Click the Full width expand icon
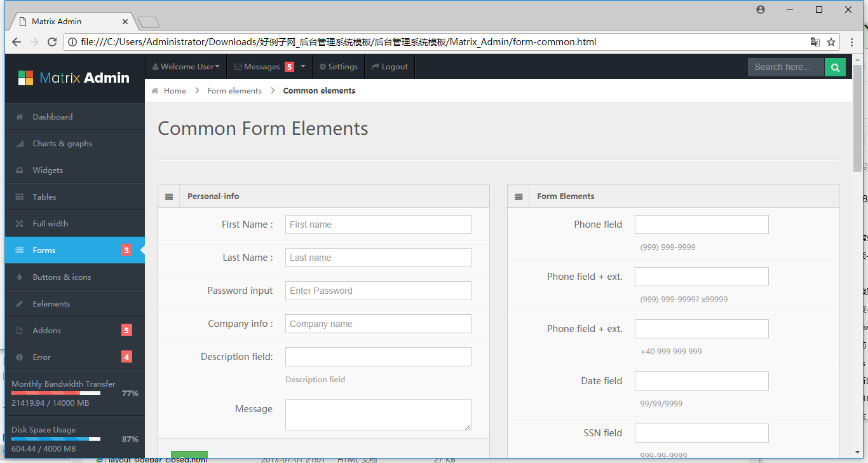Image resolution: width=868 pixels, height=463 pixels. pyautogui.click(x=19, y=224)
